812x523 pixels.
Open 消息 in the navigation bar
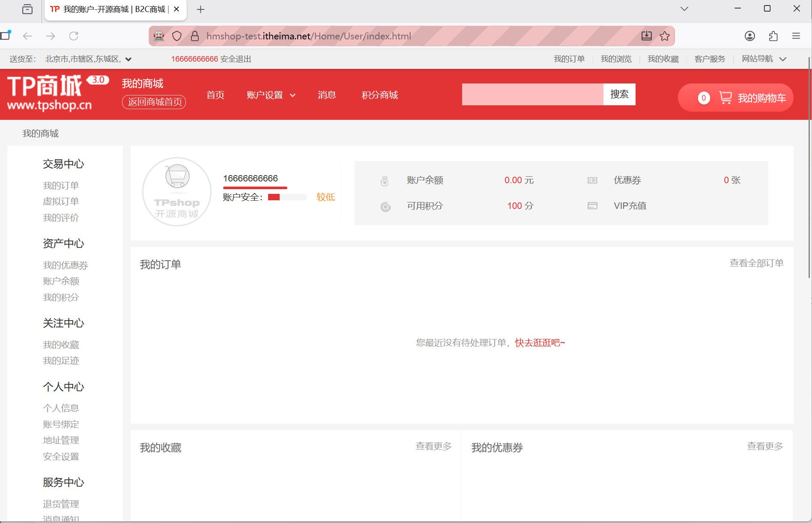click(327, 95)
